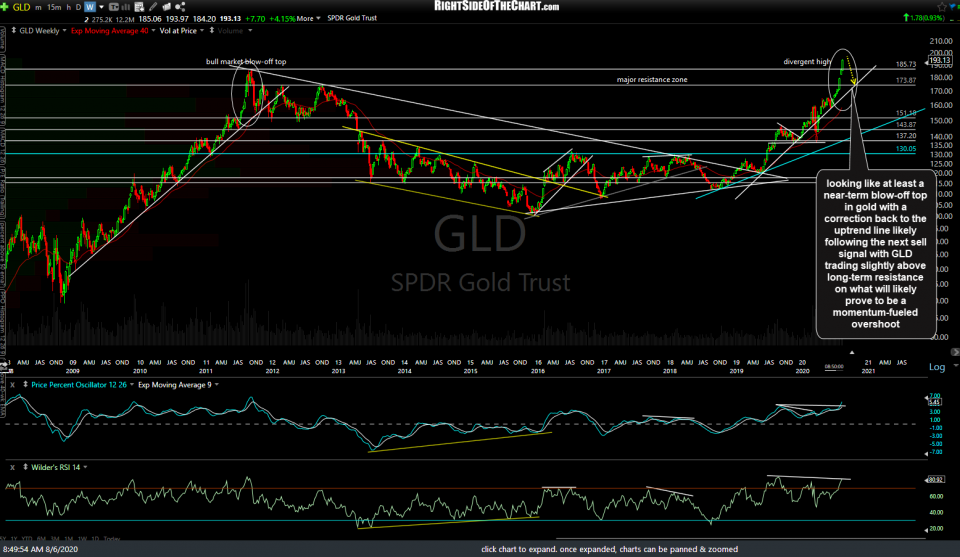Click the 2016 year label on time axis
The image size is (960, 557).
(538, 371)
